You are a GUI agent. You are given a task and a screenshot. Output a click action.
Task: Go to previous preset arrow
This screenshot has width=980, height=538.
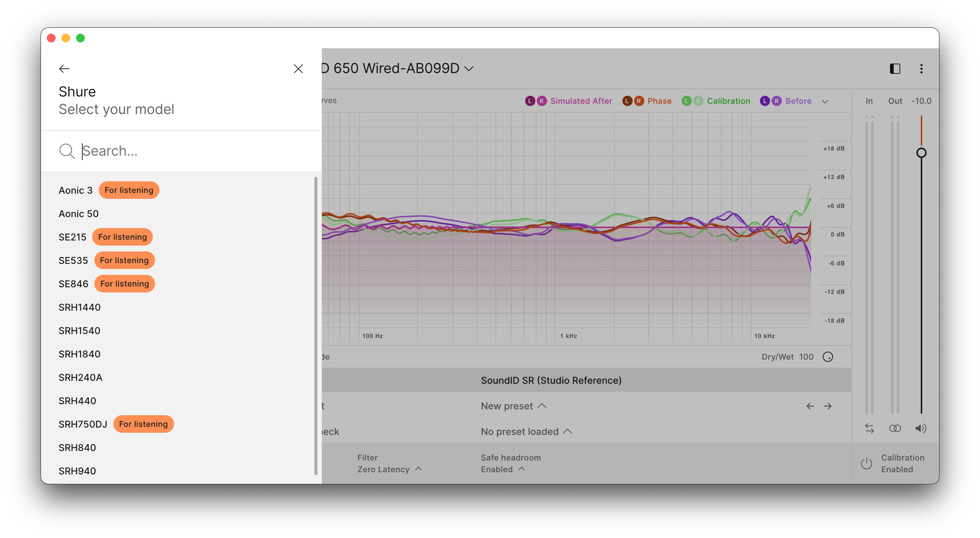pyautogui.click(x=810, y=406)
